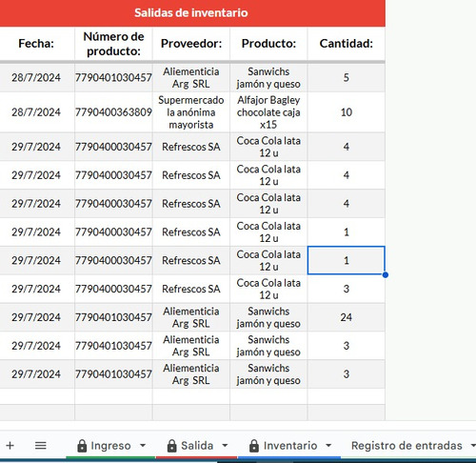This screenshot has height=463, width=476.
Task: Select product number in the quantity 5 row
Action: (113, 77)
